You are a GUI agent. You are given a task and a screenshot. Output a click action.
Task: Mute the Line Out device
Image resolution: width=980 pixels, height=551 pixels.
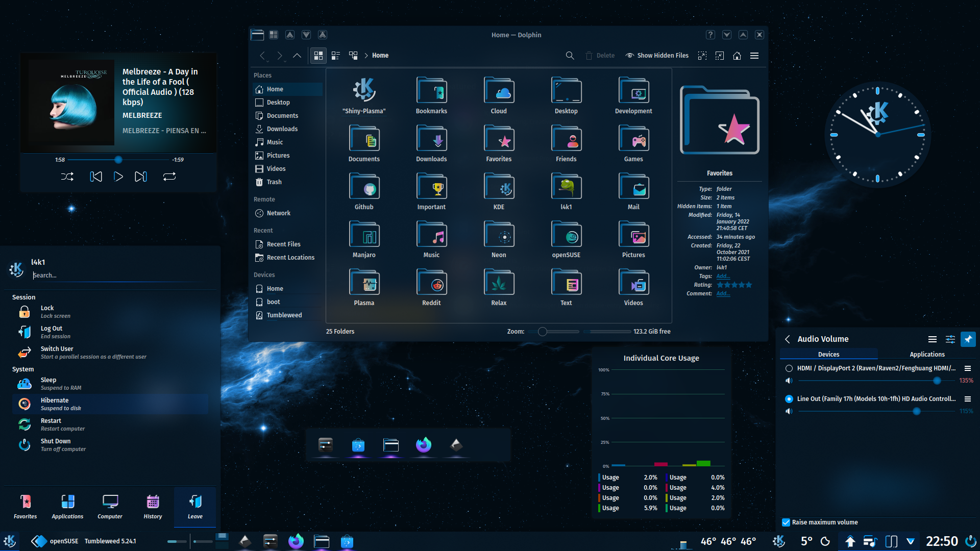pos(789,411)
